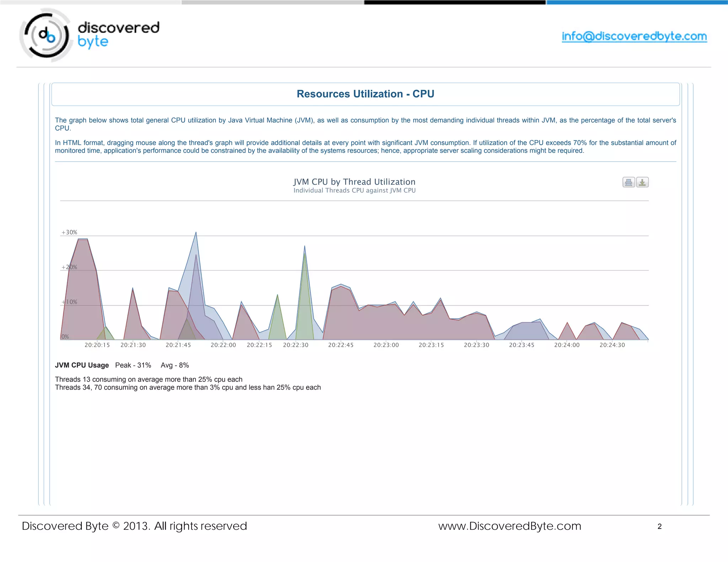This screenshot has width=728, height=562.
Task: Select the 20:23:00 time axis label
Action: (x=386, y=345)
